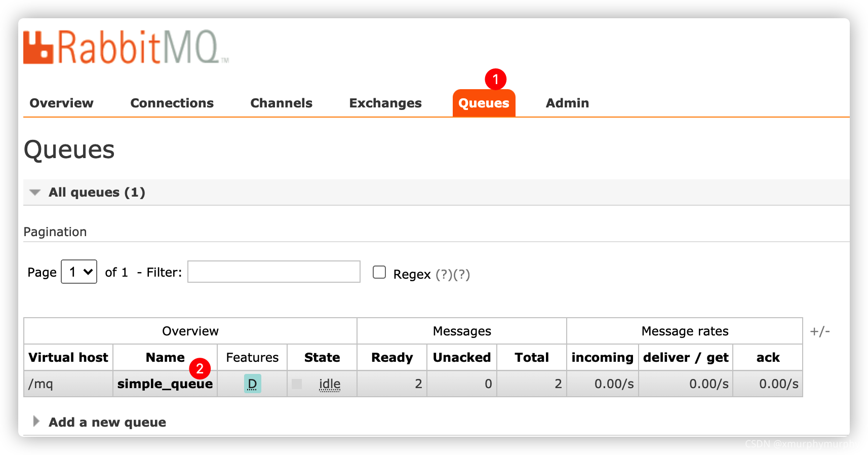Sort queues by Unacked messages
The width and height of the screenshot is (868, 455).
(x=462, y=357)
